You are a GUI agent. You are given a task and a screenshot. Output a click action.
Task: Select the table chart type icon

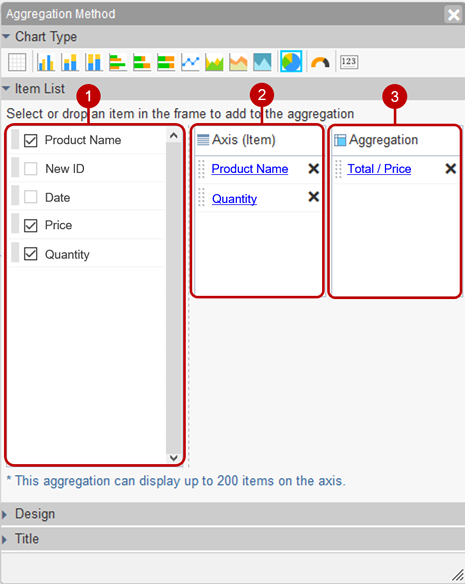(17, 62)
